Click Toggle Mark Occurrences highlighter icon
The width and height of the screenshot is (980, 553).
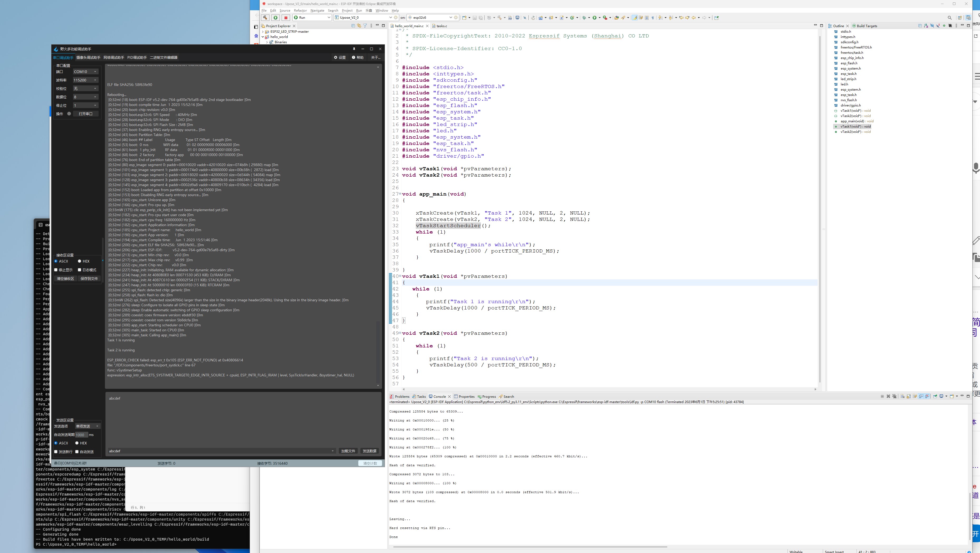click(x=635, y=17)
